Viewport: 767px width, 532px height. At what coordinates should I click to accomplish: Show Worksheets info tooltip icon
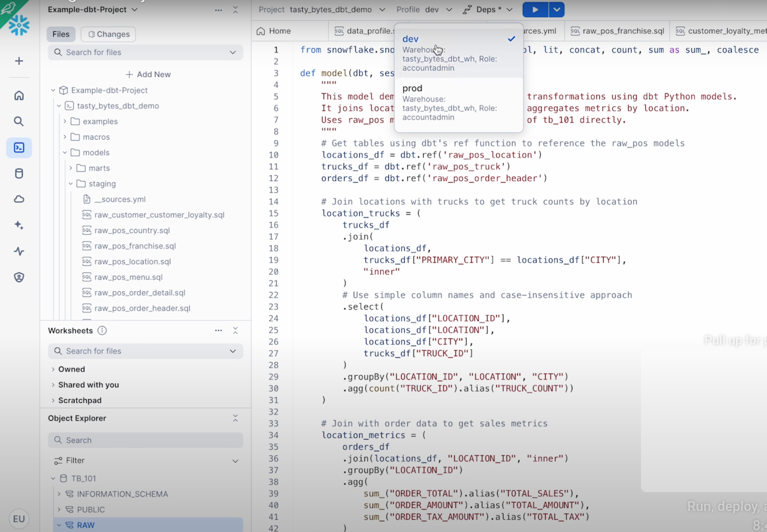point(102,330)
